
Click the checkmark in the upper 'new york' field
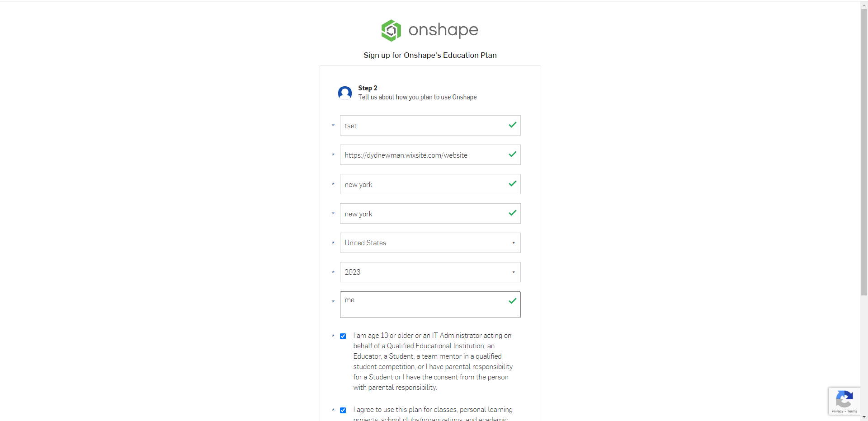click(x=512, y=184)
